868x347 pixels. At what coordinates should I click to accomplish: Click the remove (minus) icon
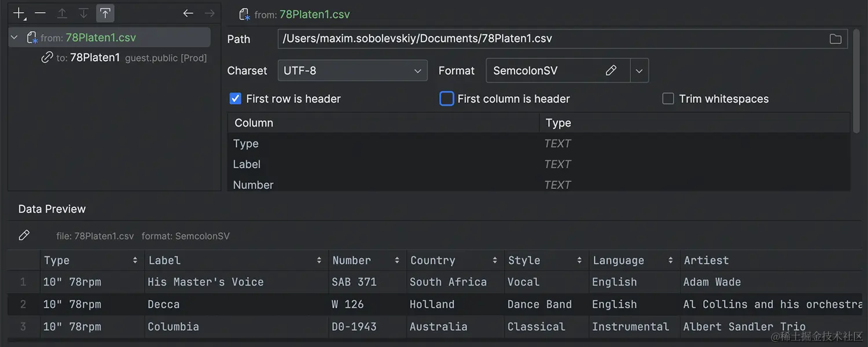(x=40, y=13)
